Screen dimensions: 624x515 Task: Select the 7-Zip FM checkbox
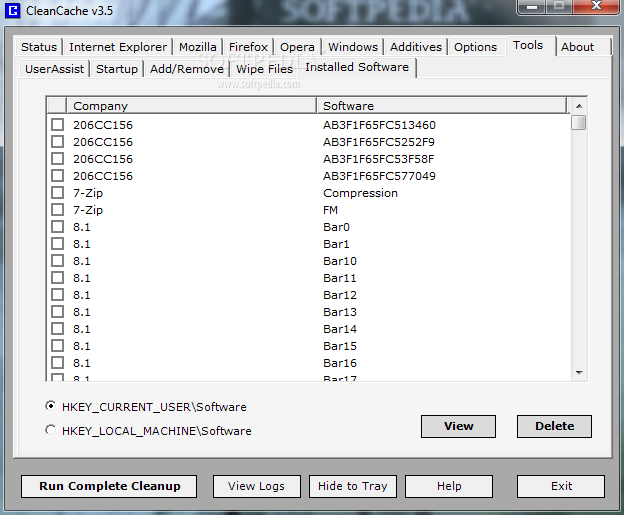[x=57, y=210]
